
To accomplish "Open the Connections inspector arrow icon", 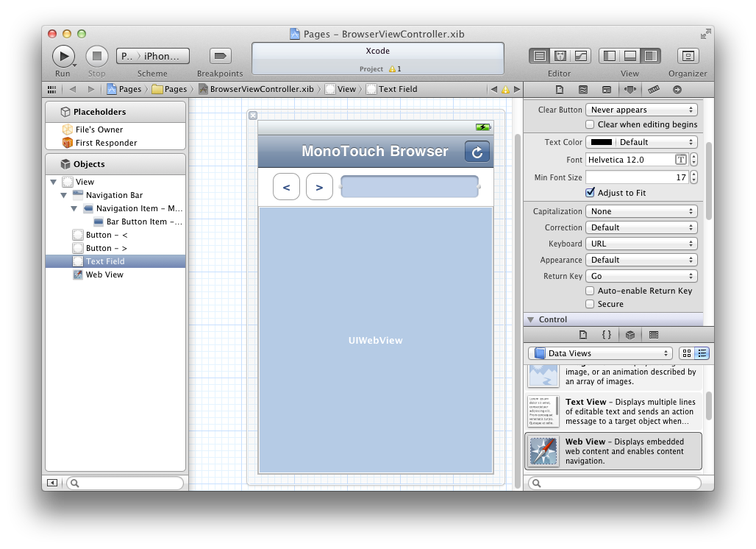I will (678, 89).
